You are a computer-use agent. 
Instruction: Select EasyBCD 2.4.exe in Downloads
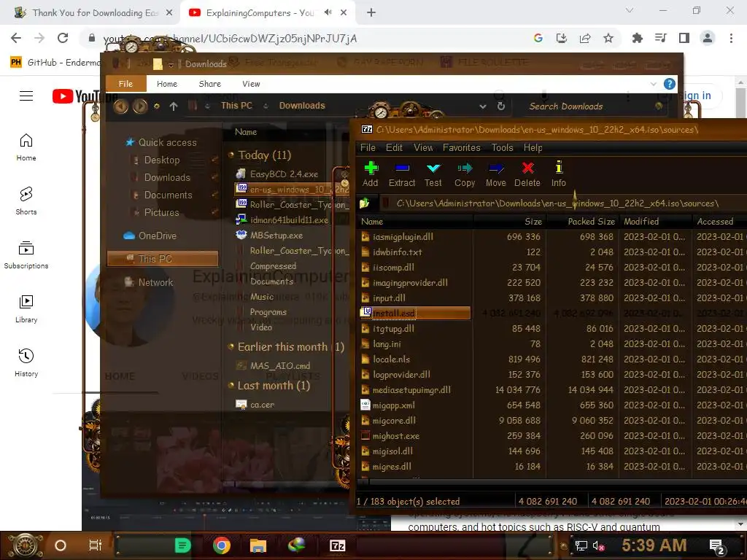(284, 174)
